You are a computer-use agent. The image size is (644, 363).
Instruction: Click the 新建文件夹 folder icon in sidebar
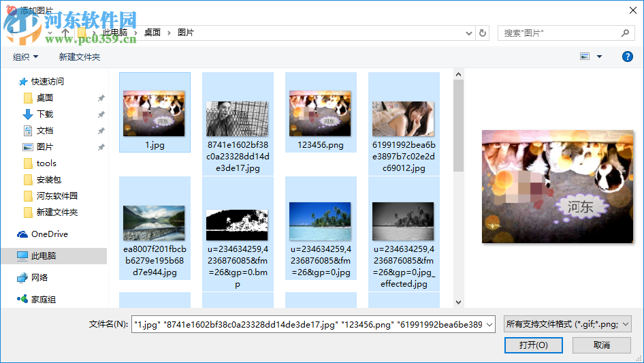point(28,212)
